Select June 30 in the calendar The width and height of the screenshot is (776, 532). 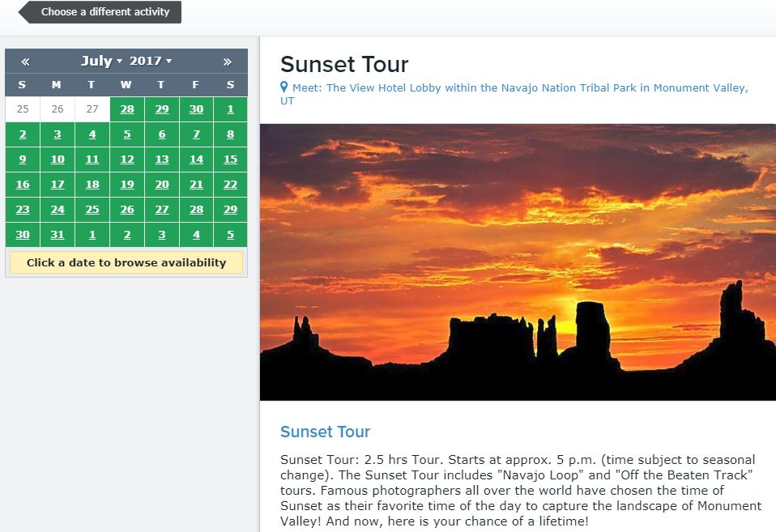197,109
